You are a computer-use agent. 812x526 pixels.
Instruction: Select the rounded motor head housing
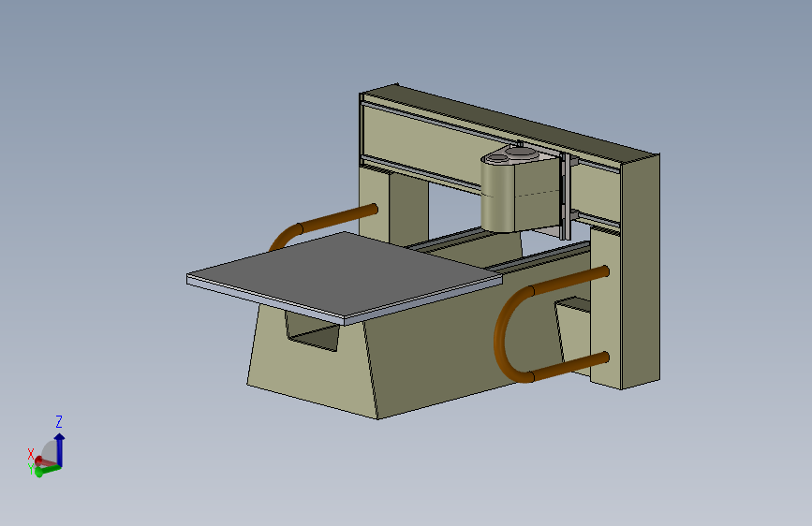click(521, 189)
